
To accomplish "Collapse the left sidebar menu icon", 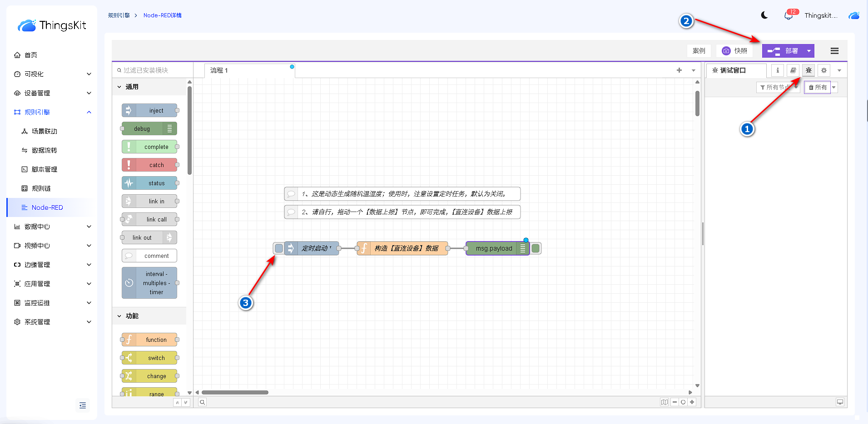I will 83,405.
